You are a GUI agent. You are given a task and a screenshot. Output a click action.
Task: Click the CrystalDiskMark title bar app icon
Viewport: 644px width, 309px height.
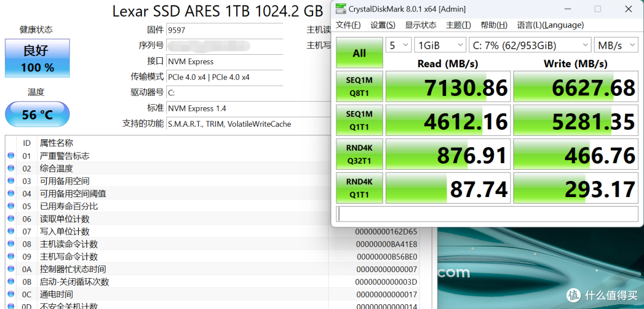tap(340, 8)
